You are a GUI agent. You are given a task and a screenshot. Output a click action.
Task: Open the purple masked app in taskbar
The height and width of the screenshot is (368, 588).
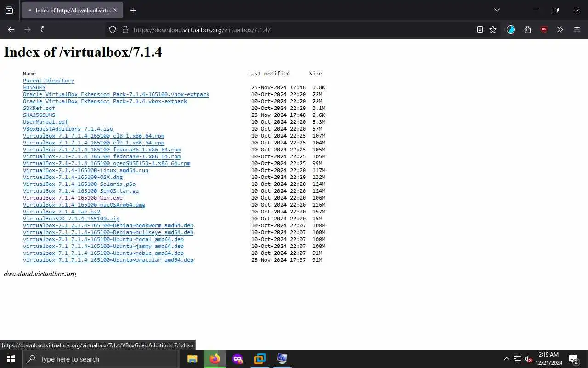tap(237, 359)
